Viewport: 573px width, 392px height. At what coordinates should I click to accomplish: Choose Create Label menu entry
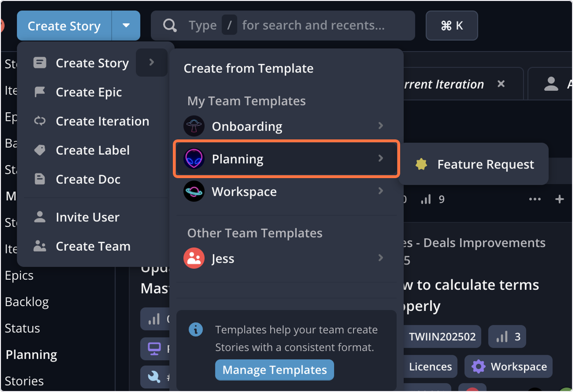point(93,150)
